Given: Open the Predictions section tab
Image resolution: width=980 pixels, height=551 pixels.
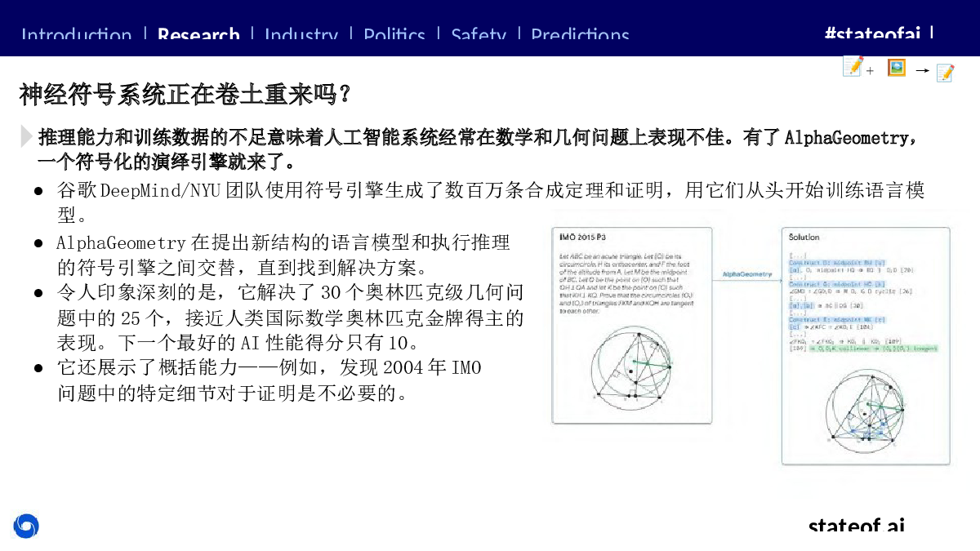Looking at the screenshot, I should pyautogui.click(x=580, y=35).
